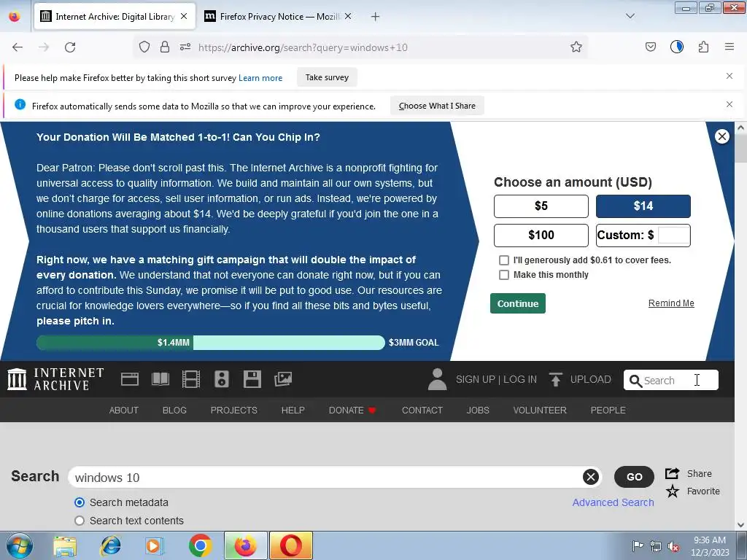Choose the $14 donation amount
This screenshot has width=747, height=560.
tap(643, 206)
